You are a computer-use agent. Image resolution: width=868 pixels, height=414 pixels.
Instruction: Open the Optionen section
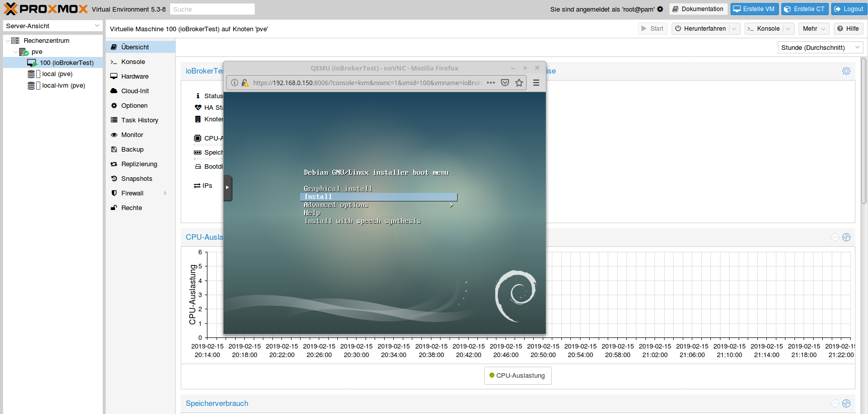click(x=140, y=105)
